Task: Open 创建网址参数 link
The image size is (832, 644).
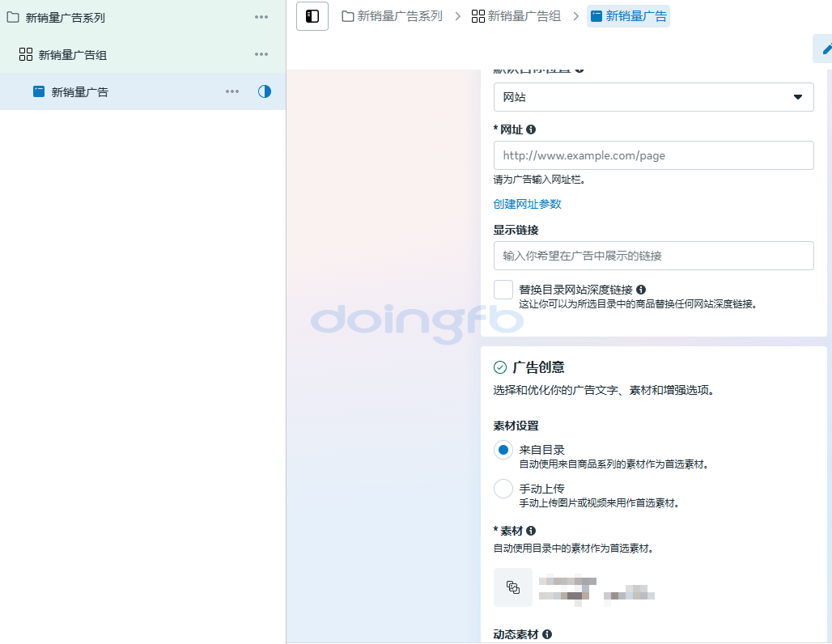Action: (x=527, y=204)
